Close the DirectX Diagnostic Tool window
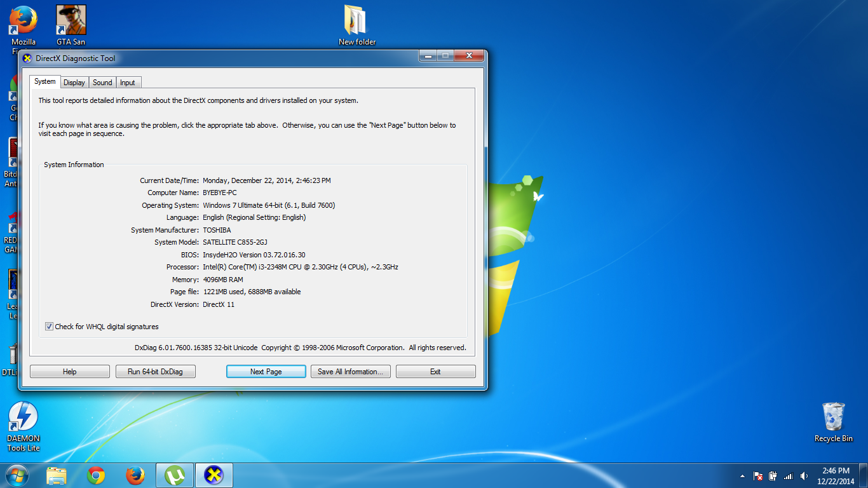 469,56
